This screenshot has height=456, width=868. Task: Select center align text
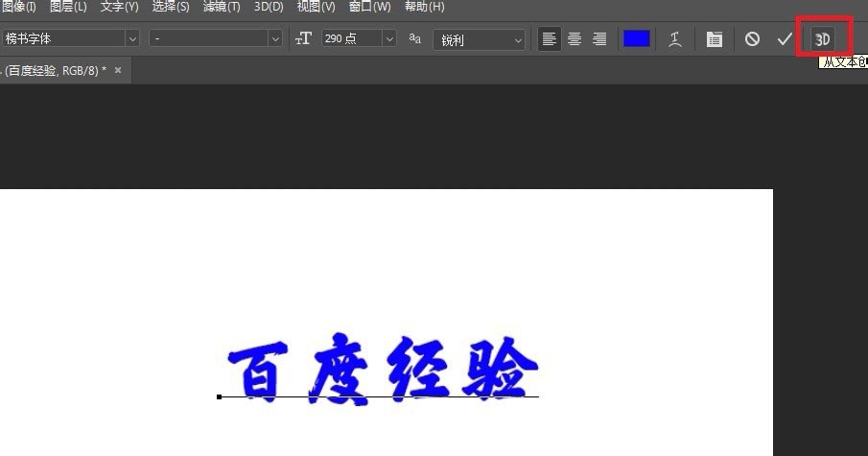(x=575, y=38)
